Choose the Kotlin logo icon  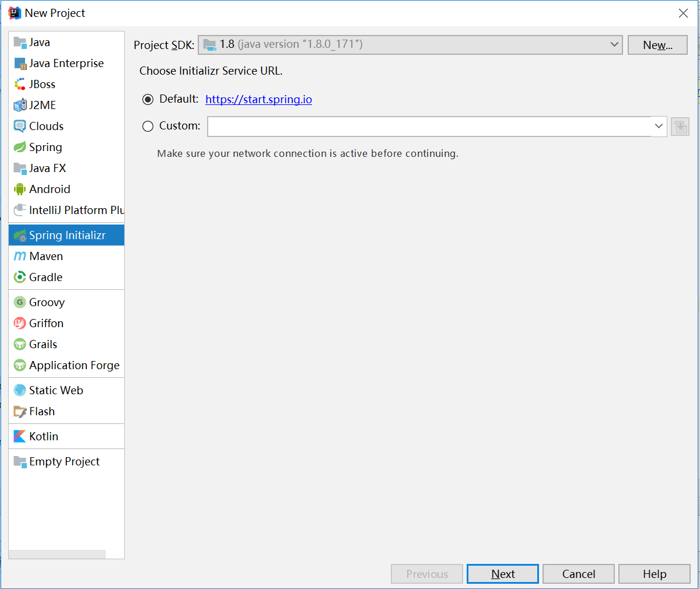pos(20,436)
